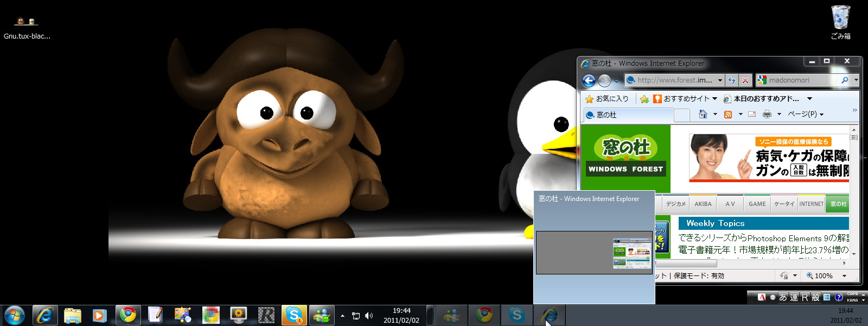The width and height of the screenshot is (868, 326).
Task: Switch to Chrome on the right taskbar
Action: (484, 315)
